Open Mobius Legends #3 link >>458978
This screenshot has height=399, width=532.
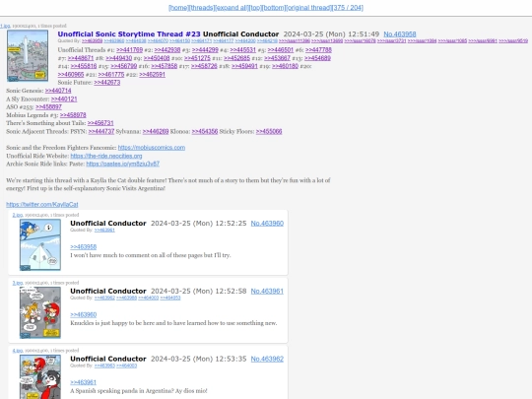tap(73, 115)
